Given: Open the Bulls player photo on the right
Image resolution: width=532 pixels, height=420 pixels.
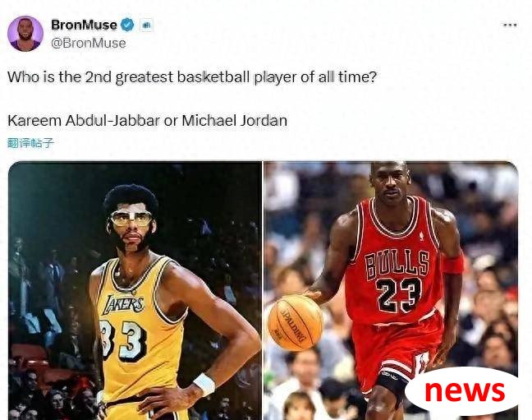Looking at the screenshot, I should pos(391,291).
